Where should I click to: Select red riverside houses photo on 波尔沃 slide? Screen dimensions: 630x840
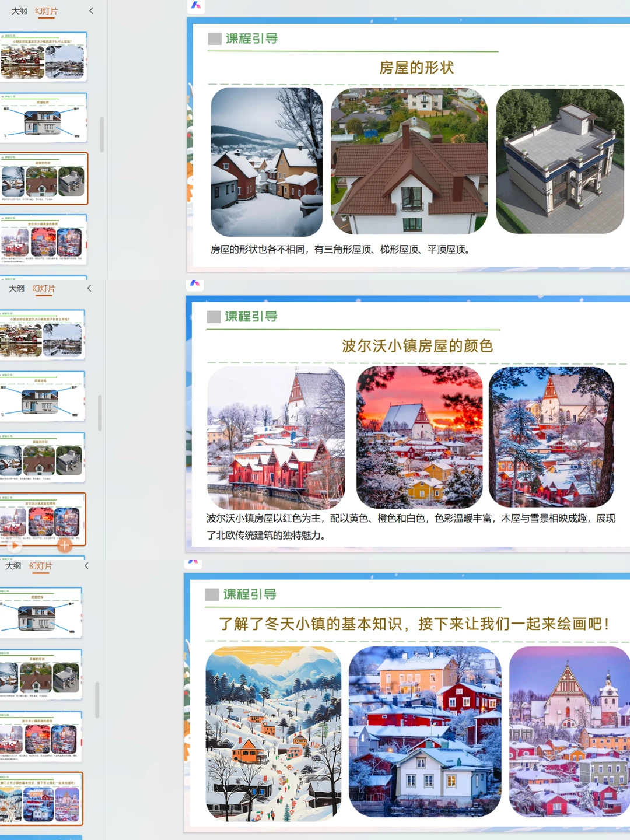click(x=276, y=438)
